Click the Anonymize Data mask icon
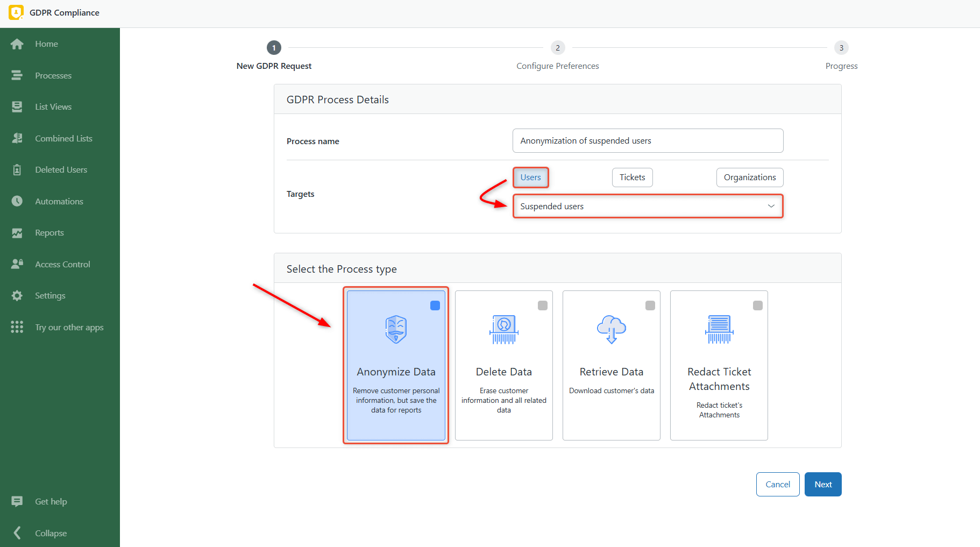Viewport: 980px width, 547px height. point(396,329)
